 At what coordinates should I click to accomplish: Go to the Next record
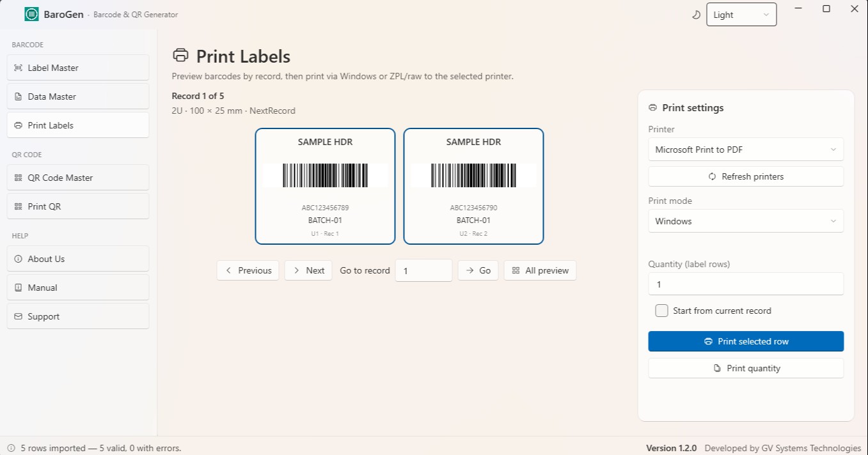pos(308,270)
